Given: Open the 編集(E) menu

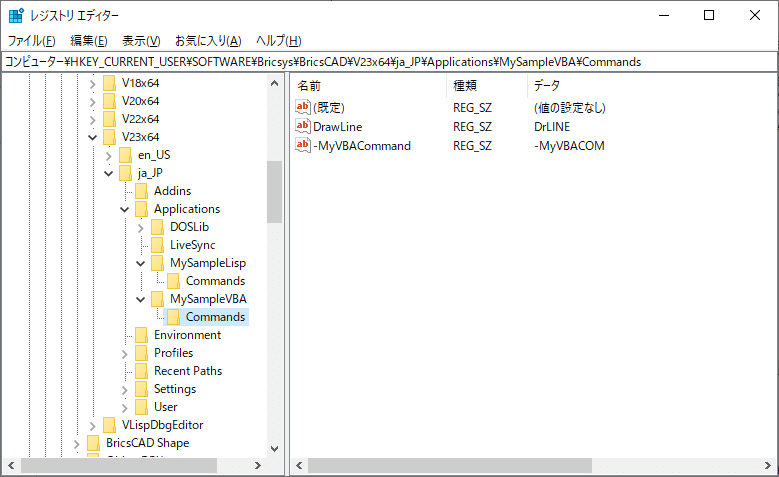Looking at the screenshot, I should [x=88, y=40].
